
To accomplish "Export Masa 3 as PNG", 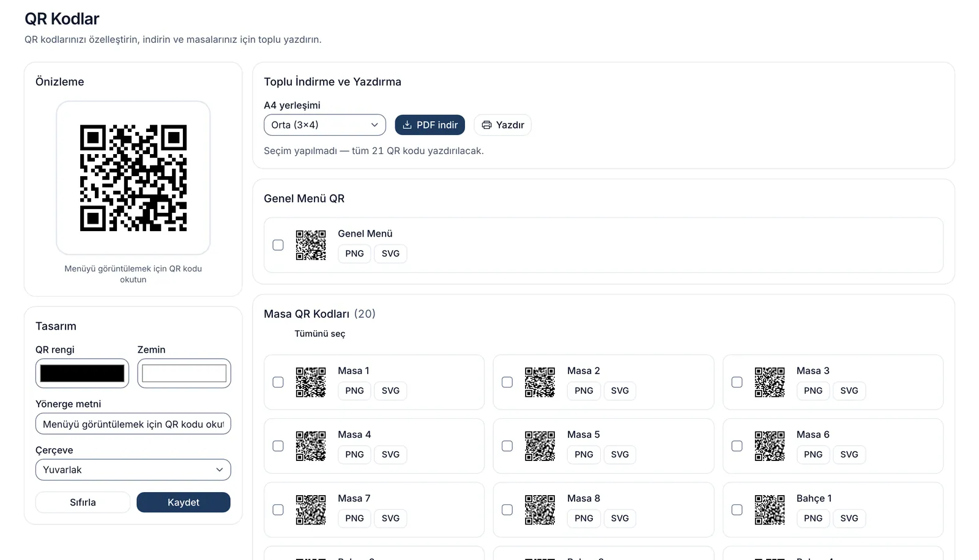I will 813,391.
